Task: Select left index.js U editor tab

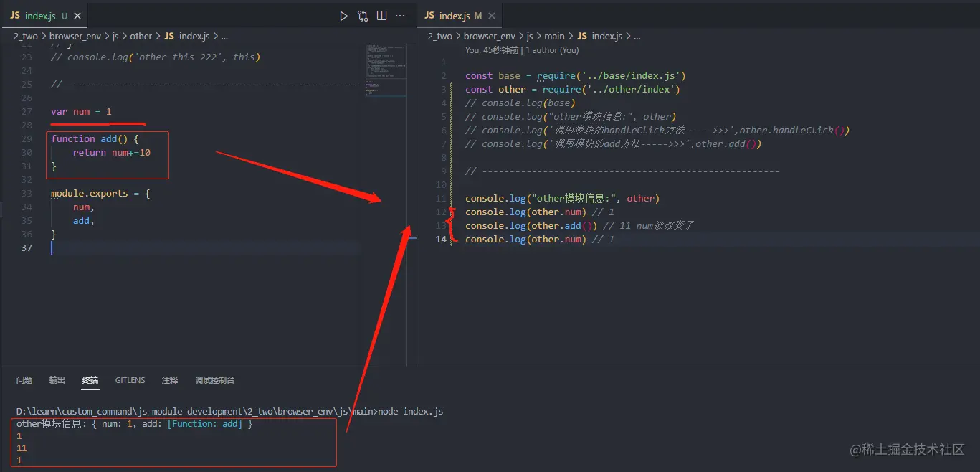Action: (x=45, y=16)
